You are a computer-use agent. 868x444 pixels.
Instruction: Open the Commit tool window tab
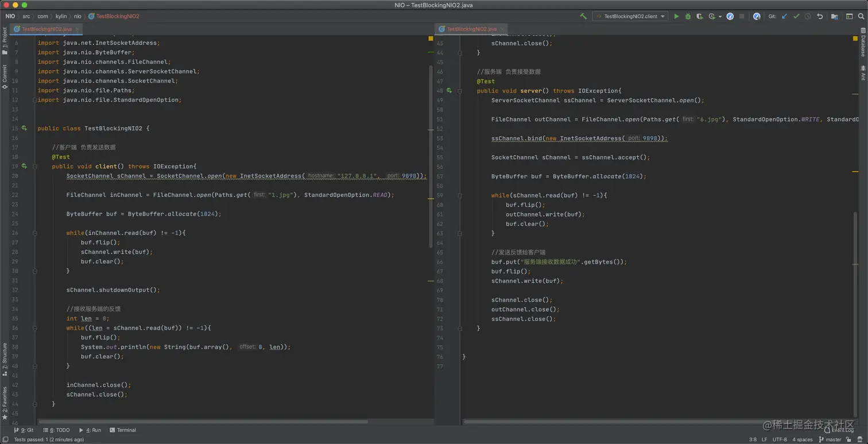[5, 77]
